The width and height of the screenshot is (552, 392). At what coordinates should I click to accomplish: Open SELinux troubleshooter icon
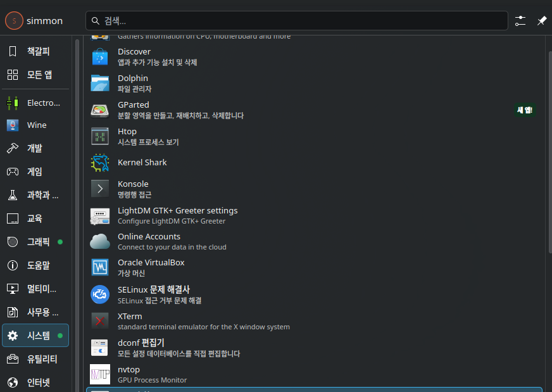(x=100, y=294)
